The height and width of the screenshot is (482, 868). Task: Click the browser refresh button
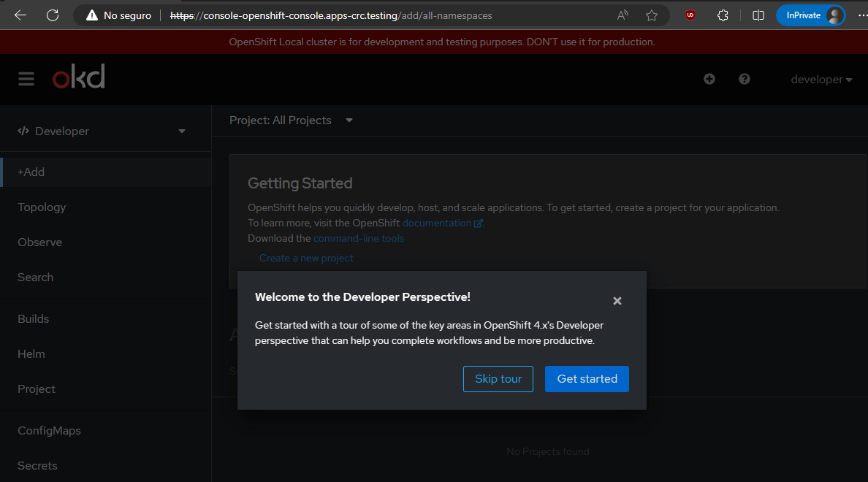click(x=53, y=15)
